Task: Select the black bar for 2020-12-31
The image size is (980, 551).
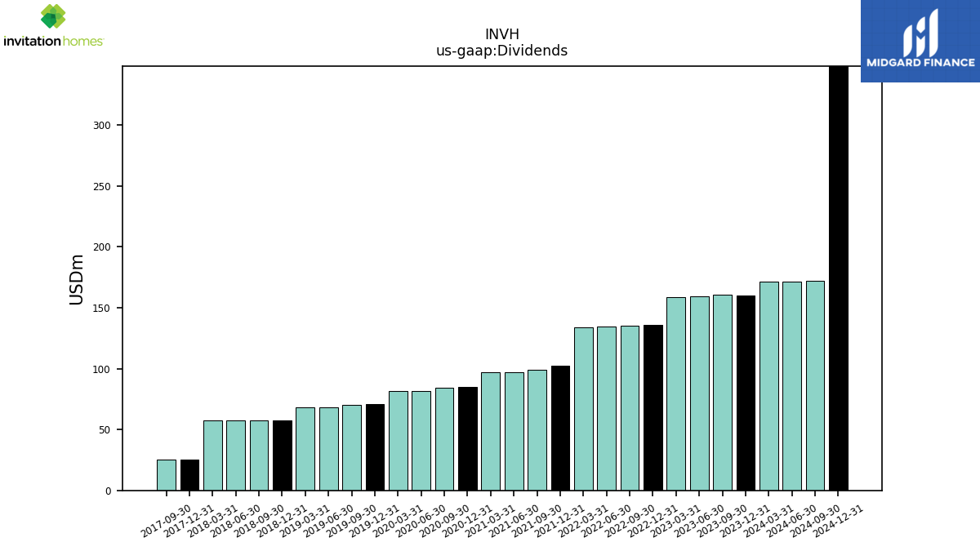Action: (468, 439)
